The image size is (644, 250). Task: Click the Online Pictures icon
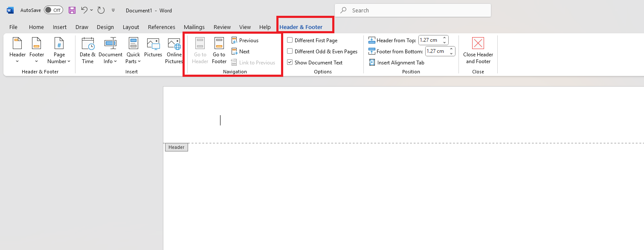[x=174, y=44]
